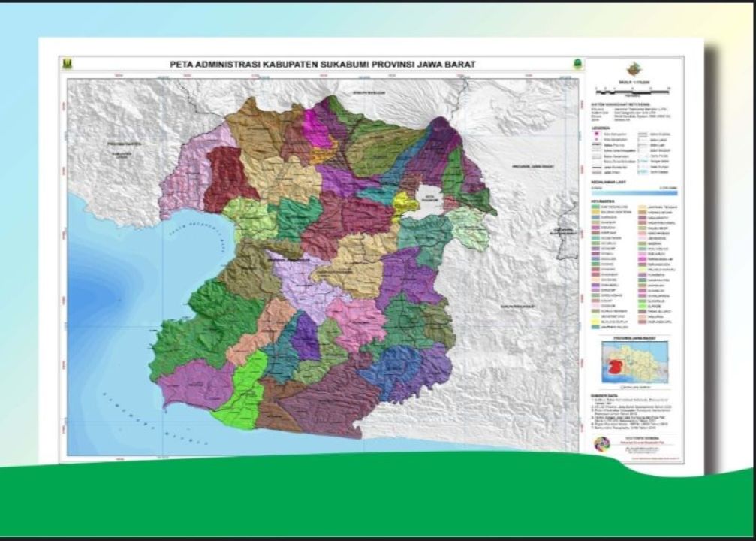Open the Provinsi Jawa Barat inset map
Viewport: 756px width, 541px height.
[633, 361]
